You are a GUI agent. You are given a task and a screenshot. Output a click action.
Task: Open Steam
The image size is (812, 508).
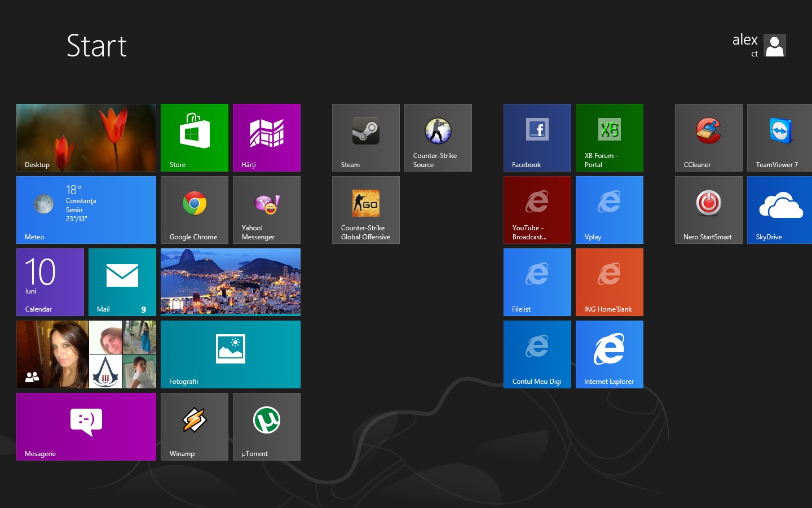366,138
